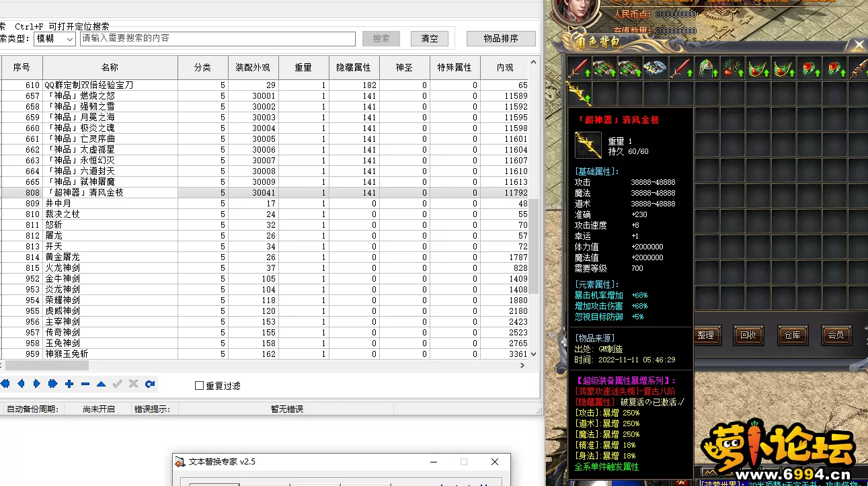Viewport: 868px width, 486px height.
Task: Click the 尚未开启 backup status text
Action: (99, 409)
